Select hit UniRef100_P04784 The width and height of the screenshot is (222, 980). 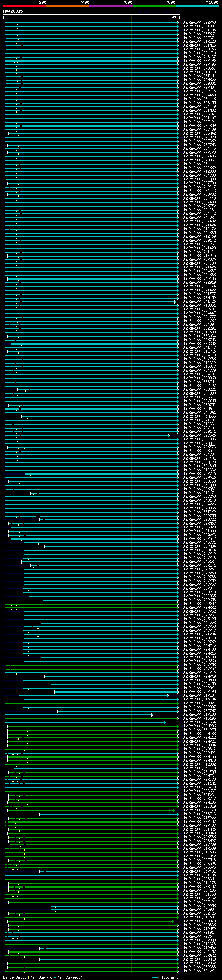pyautogui.click(x=199, y=454)
